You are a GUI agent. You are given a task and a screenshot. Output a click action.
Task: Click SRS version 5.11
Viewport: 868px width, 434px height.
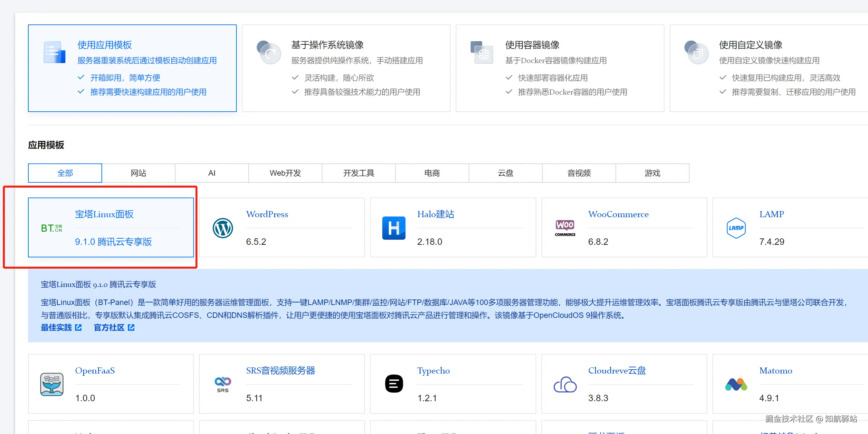tap(254, 398)
